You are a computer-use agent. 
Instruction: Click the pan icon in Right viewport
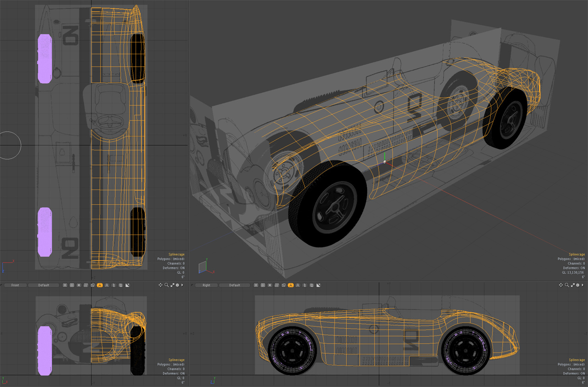pyautogui.click(x=561, y=285)
